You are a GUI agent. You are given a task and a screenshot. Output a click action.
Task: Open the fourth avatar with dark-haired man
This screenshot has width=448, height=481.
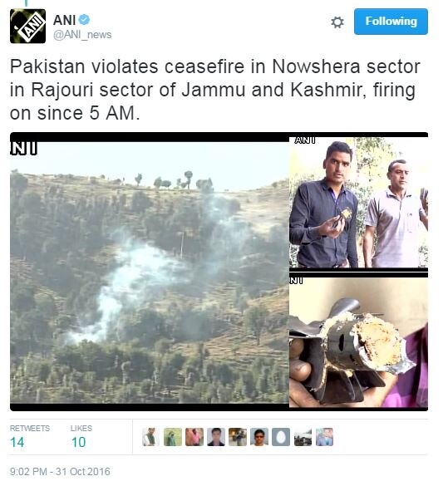216,437
